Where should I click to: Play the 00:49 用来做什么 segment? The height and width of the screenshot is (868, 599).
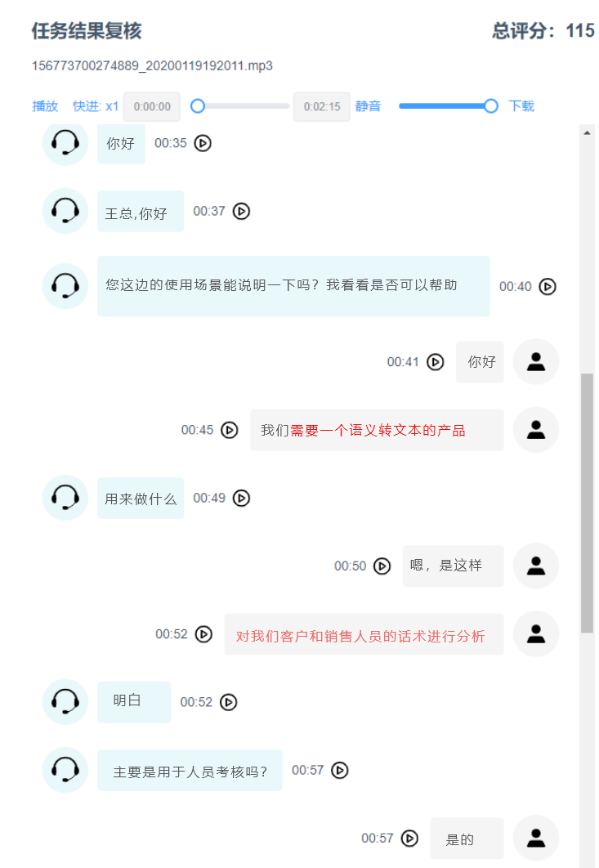(241, 499)
